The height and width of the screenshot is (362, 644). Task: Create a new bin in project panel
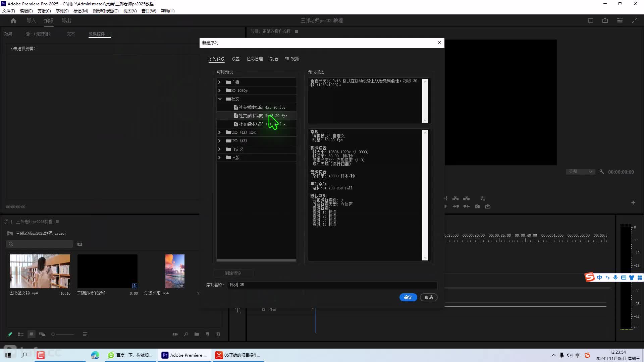[197, 334]
